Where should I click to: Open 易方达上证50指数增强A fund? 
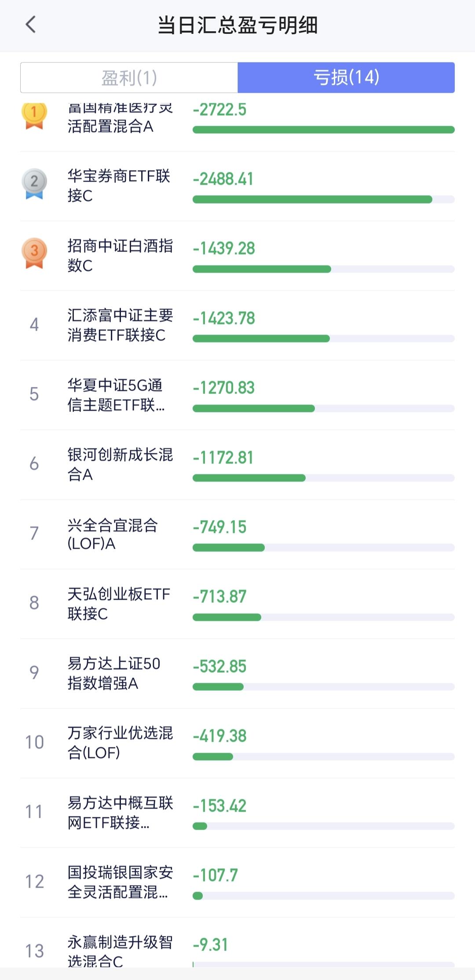click(x=113, y=673)
